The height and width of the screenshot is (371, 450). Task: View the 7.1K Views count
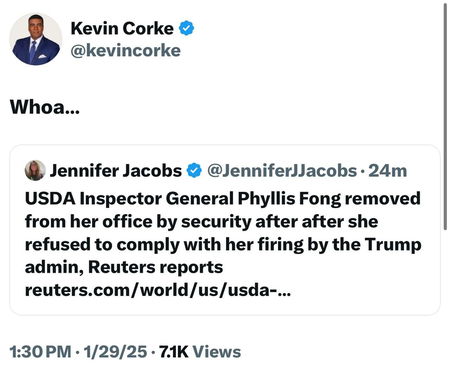200,352
